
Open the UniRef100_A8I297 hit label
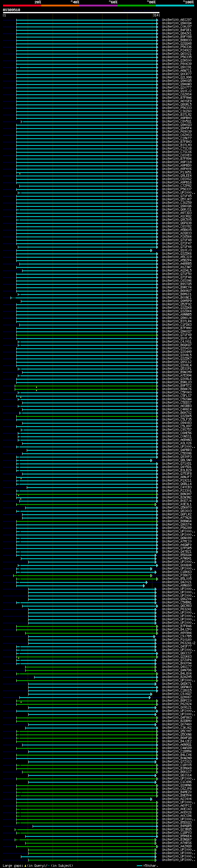coord(176,20)
